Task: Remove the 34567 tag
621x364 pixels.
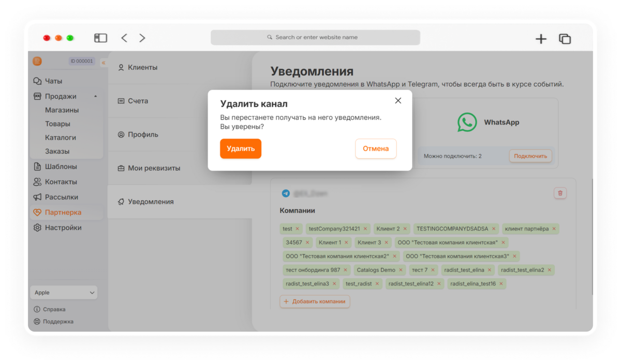Action: point(307,242)
